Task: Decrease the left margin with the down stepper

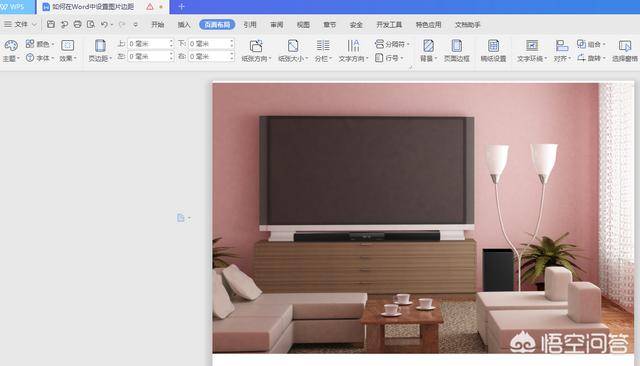Action: point(171,59)
